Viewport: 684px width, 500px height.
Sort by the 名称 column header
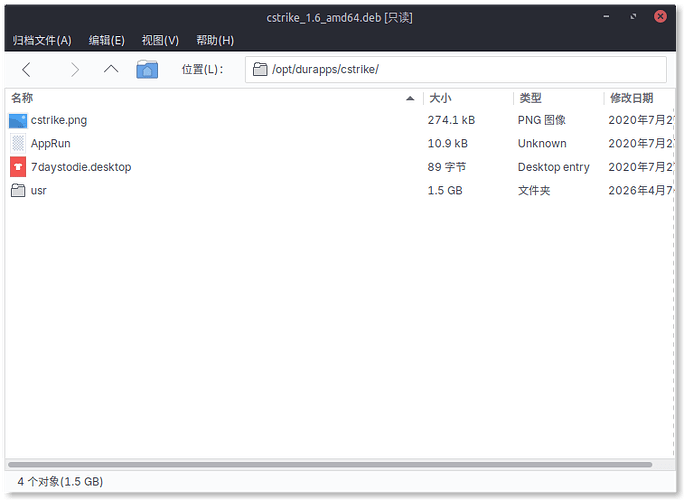point(214,98)
